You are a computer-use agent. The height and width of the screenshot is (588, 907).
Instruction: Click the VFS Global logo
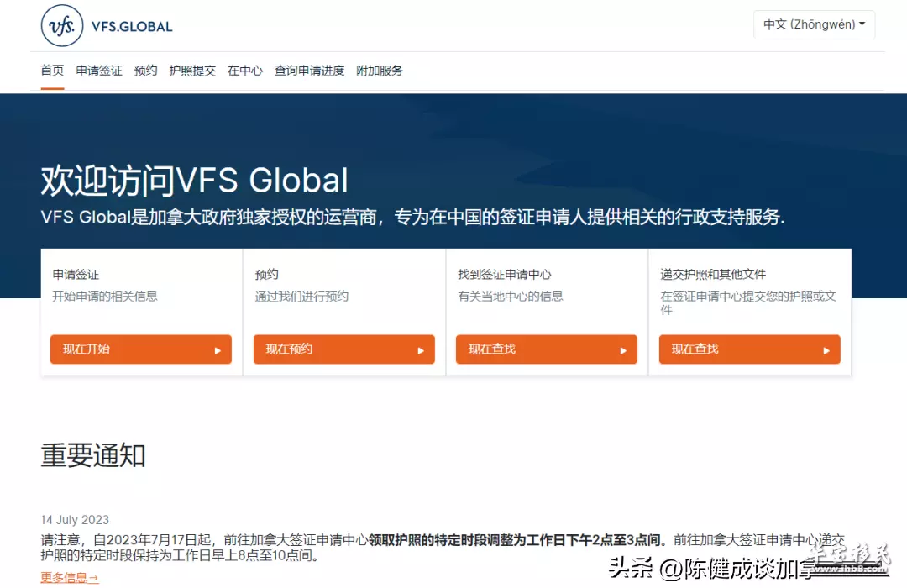point(107,26)
